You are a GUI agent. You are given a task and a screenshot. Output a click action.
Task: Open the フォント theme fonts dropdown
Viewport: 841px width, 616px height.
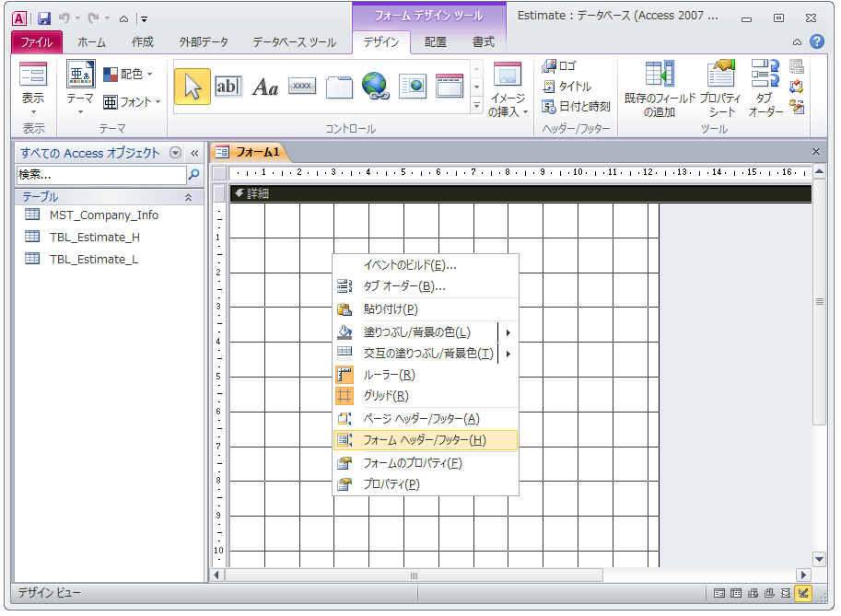click(133, 102)
